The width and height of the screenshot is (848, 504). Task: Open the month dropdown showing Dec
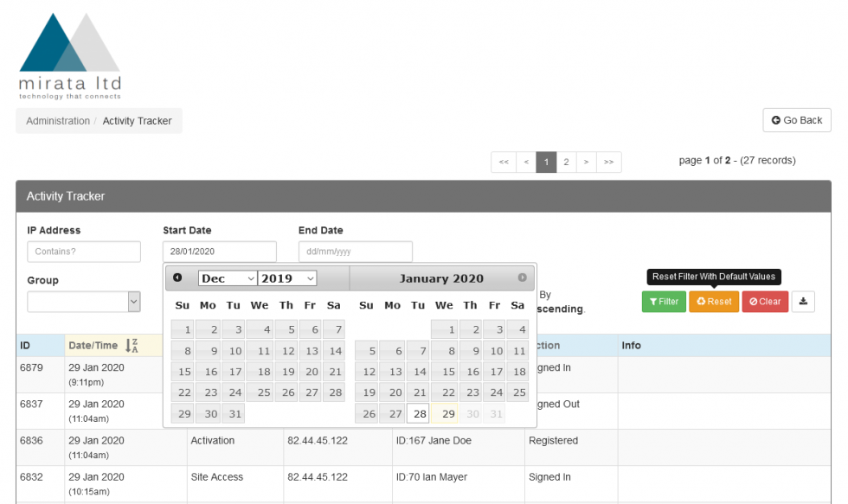click(x=228, y=278)
